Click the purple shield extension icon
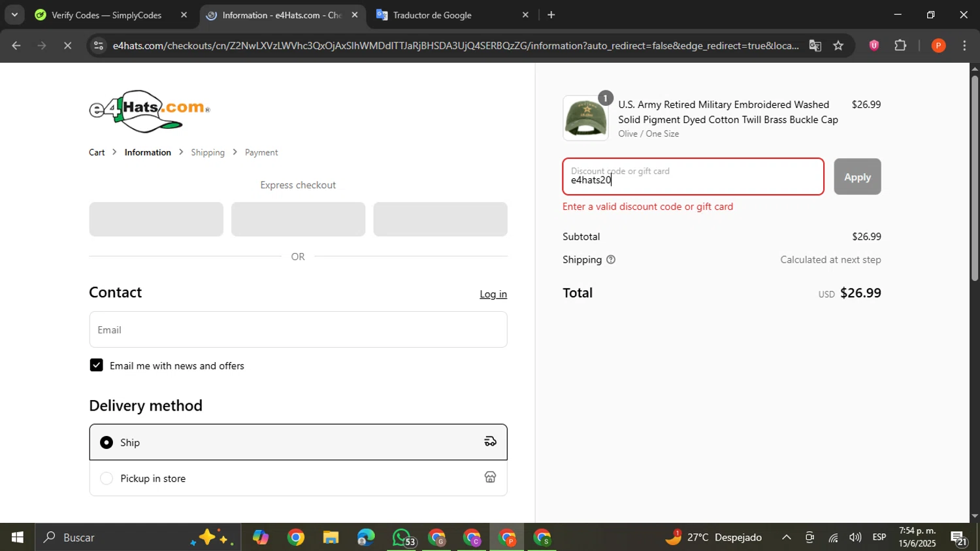The width and height of the screenshot is (980, 551). point(874,46)
